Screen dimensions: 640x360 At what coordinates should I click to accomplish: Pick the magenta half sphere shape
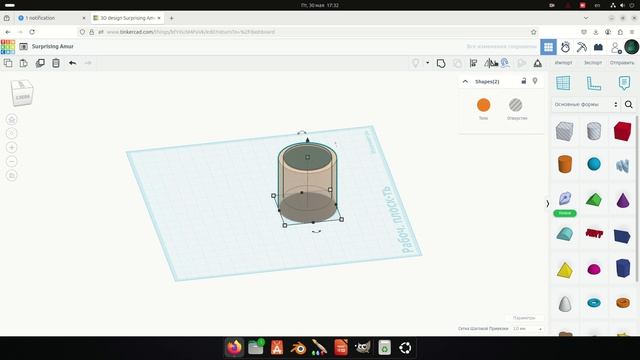tap(594, 269)
